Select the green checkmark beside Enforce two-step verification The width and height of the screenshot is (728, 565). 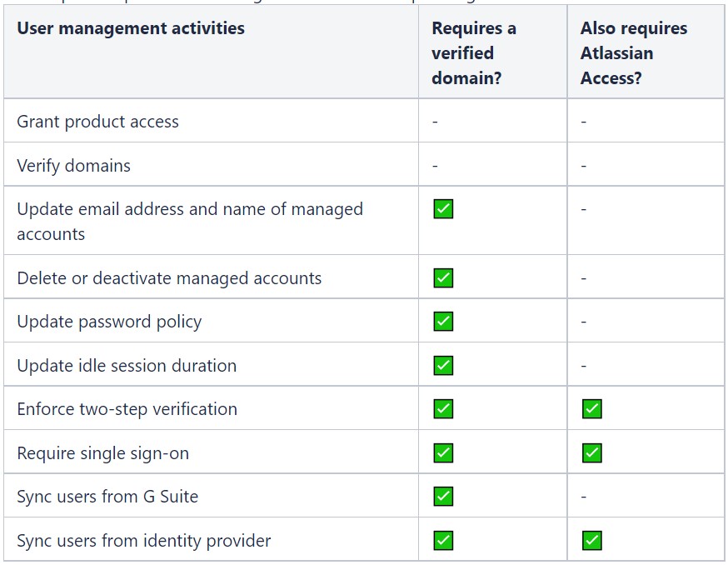pos(442,408)
